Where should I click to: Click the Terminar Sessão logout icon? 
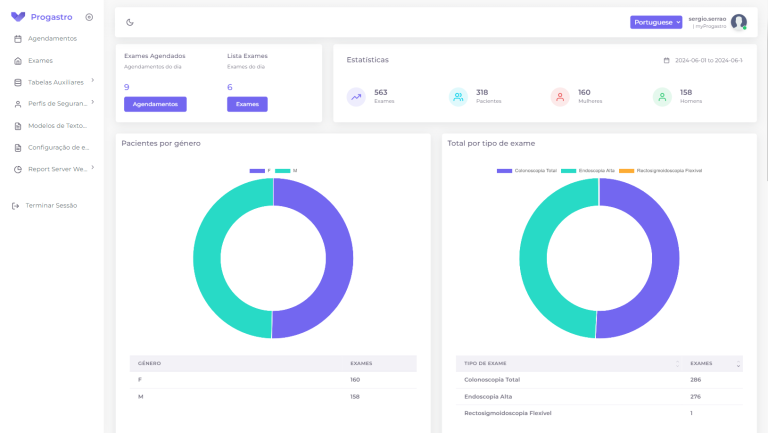tap(15, 206)
